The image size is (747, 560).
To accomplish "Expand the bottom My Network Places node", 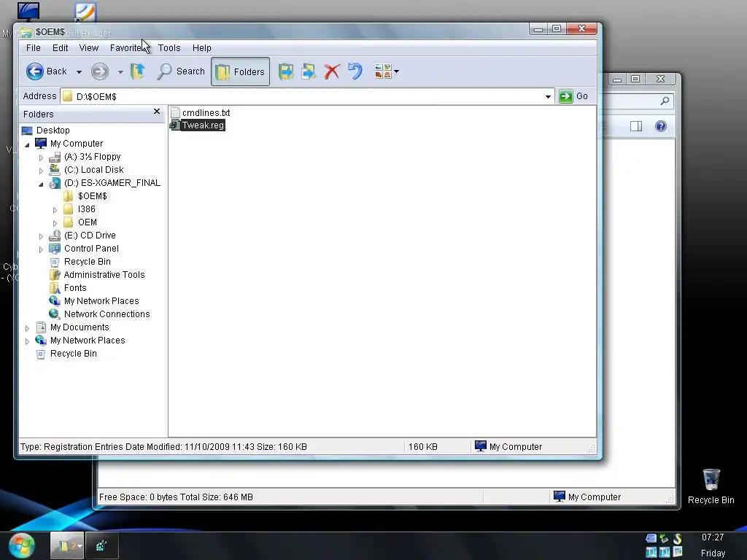I will tap(27, 341).
